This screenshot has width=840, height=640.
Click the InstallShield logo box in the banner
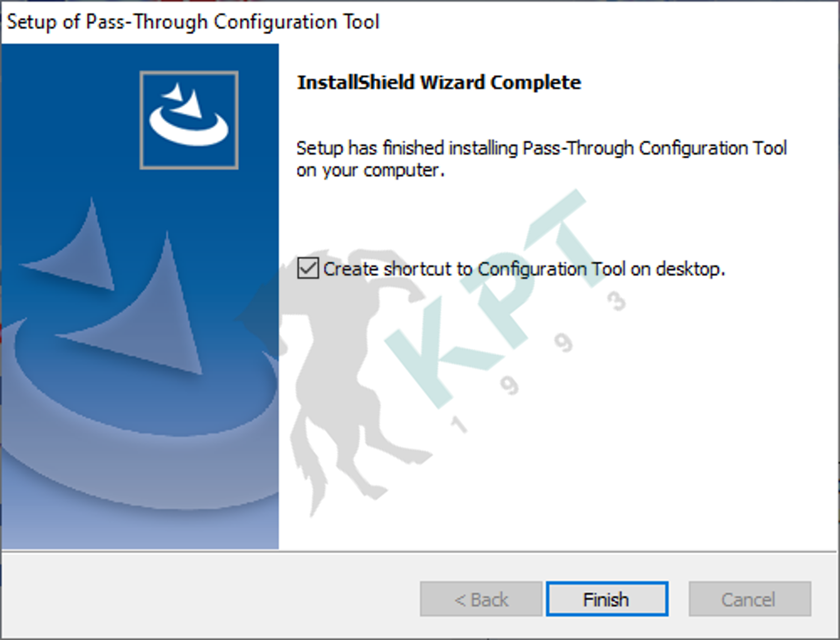click(x=189, y=120)
